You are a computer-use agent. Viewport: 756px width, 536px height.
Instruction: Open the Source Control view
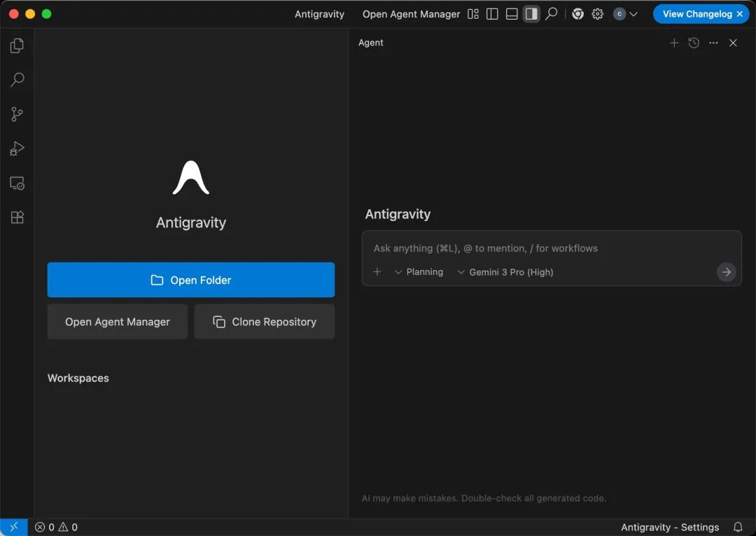[x=17, y=114]
